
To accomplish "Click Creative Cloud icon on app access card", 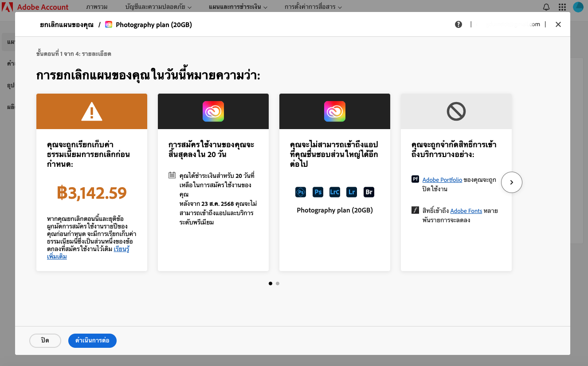I will click(x=335, y=111).
